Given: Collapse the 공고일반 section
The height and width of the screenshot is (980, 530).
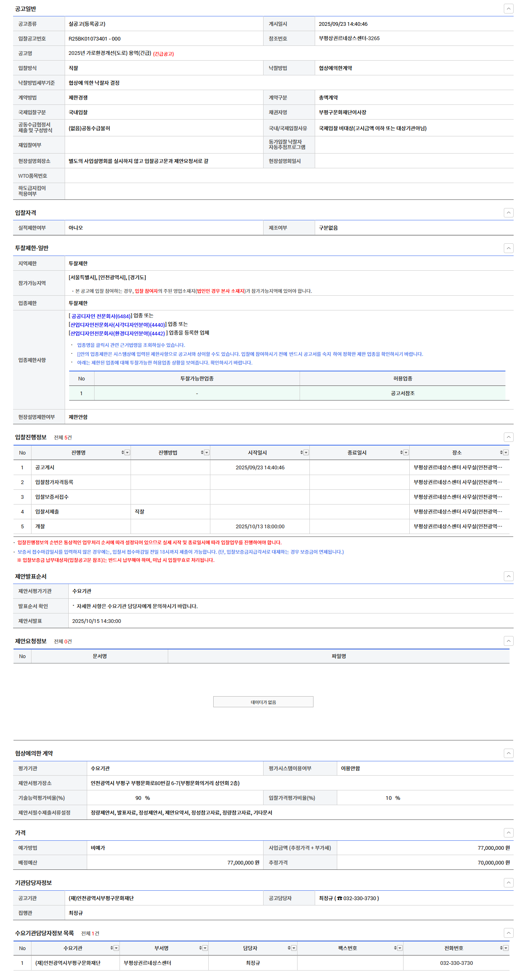Looking at the screenshot, I should tap(508, 9).
